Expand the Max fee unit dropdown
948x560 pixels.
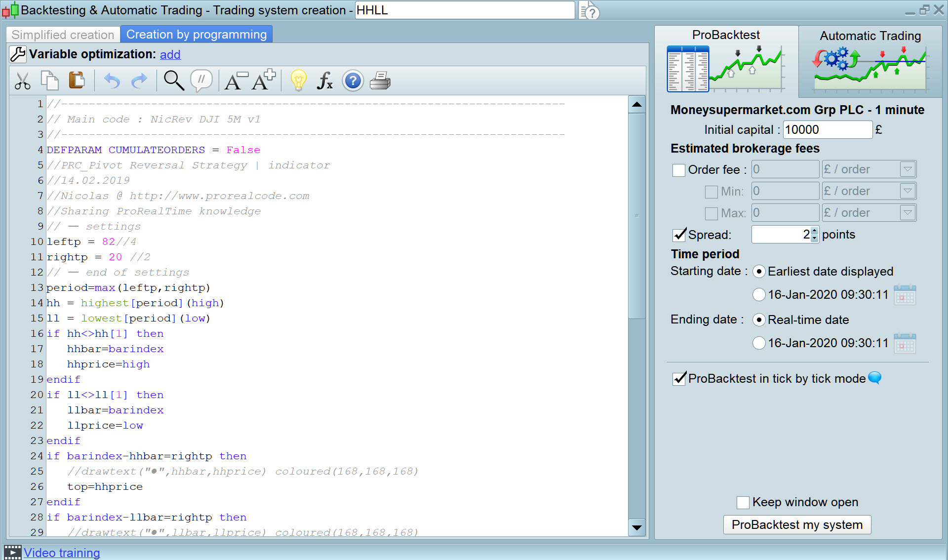pyautogui.click(x=908, y=213)
